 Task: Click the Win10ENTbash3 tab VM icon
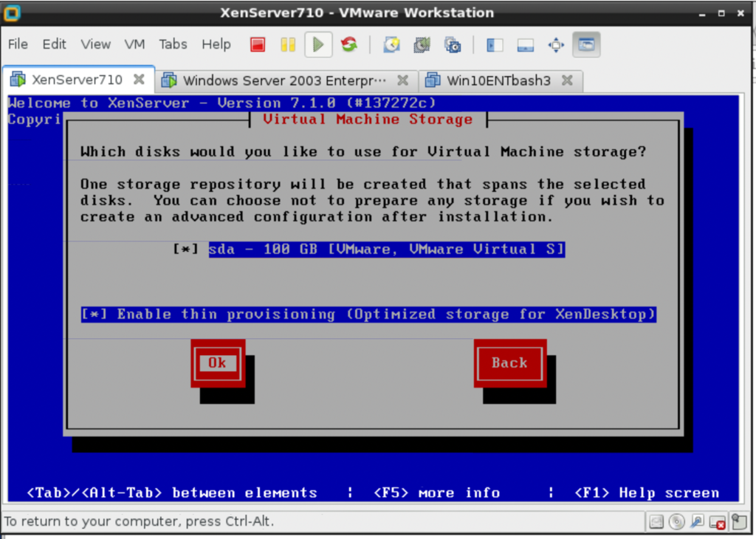(x=433, y=80)
